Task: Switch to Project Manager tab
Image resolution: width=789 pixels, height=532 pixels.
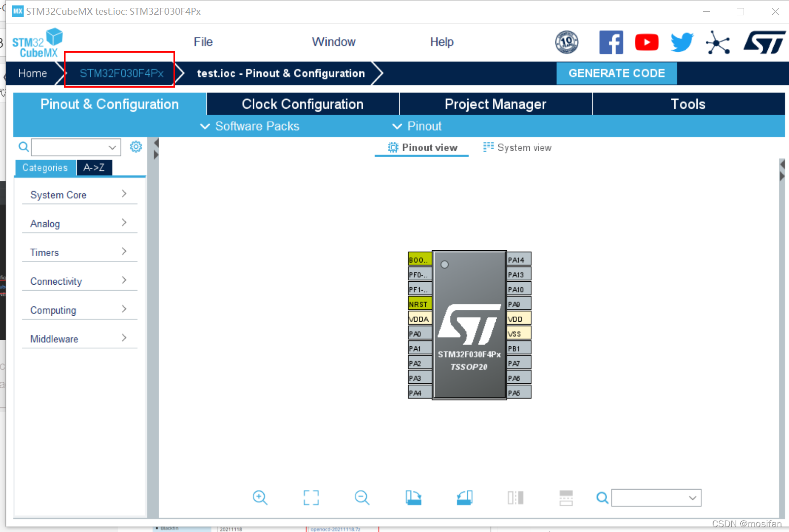Action: click(495, 104)
